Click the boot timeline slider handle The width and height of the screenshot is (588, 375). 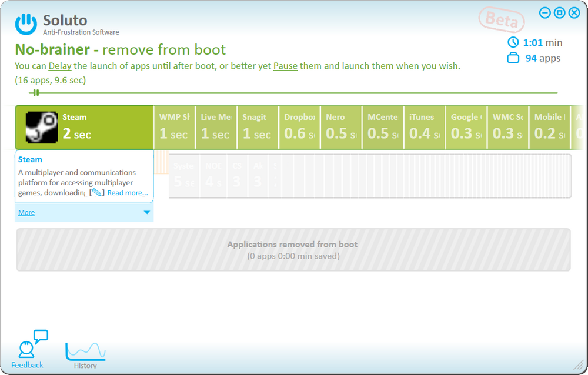(x=36, y=93)
